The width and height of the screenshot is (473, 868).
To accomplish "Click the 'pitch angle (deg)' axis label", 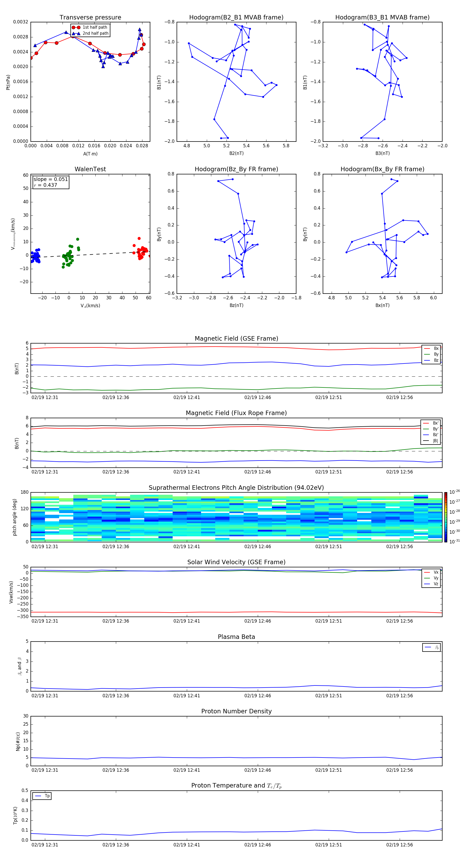I will [x=14, y=517].
